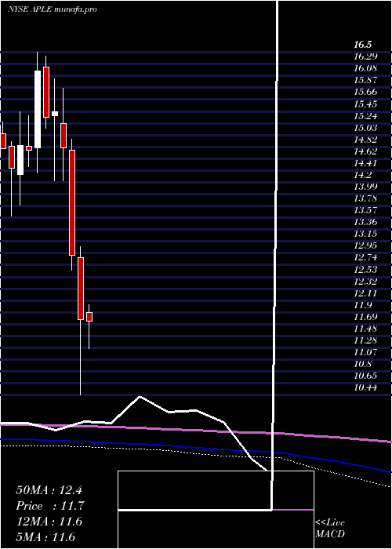Click the 15.87 price axis label
Image resolution: width=392 pixels, height=549 pixels.
click(x=365, y=80)
